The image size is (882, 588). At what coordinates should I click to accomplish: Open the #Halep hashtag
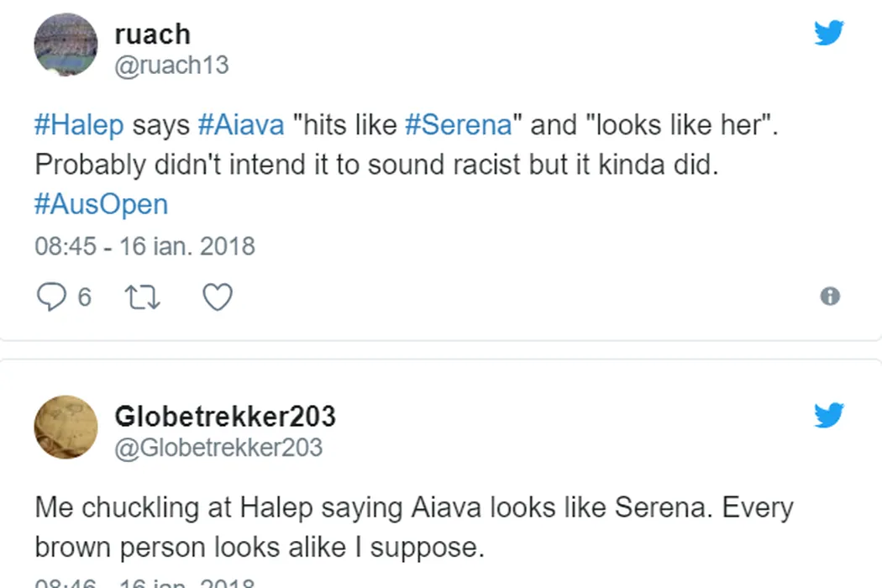click(79, 125)
